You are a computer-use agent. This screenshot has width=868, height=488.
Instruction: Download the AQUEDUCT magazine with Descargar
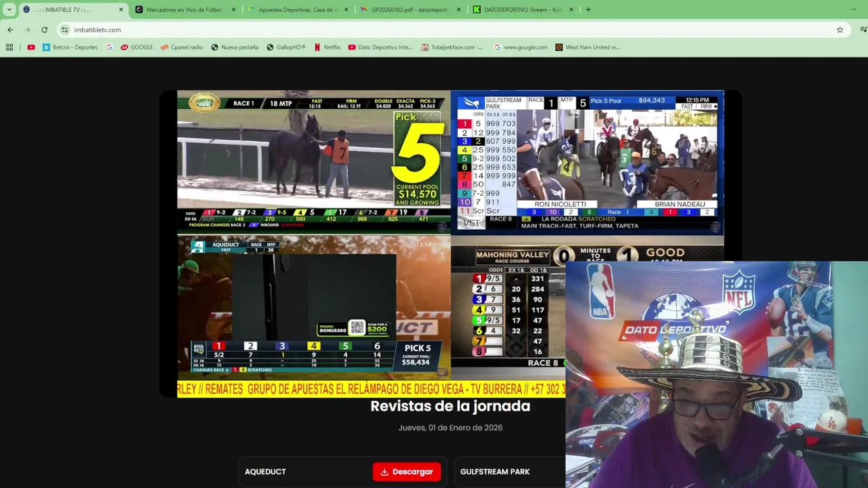click(407, 472)
